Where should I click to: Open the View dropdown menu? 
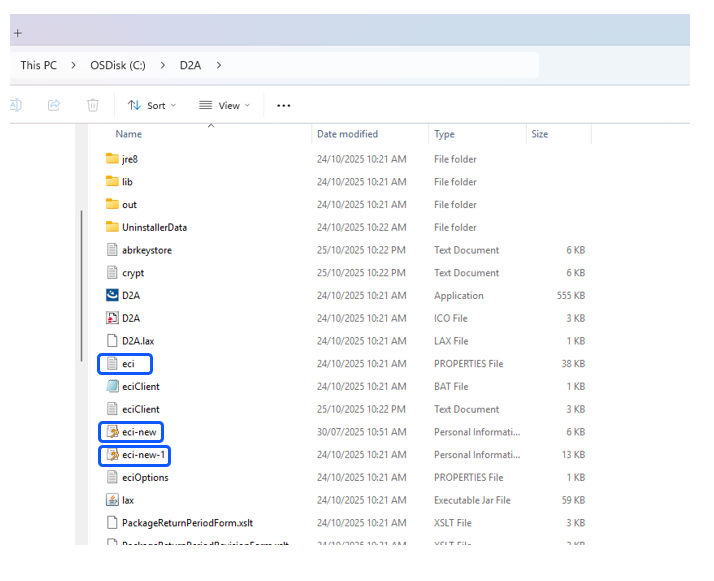[225, 105]
